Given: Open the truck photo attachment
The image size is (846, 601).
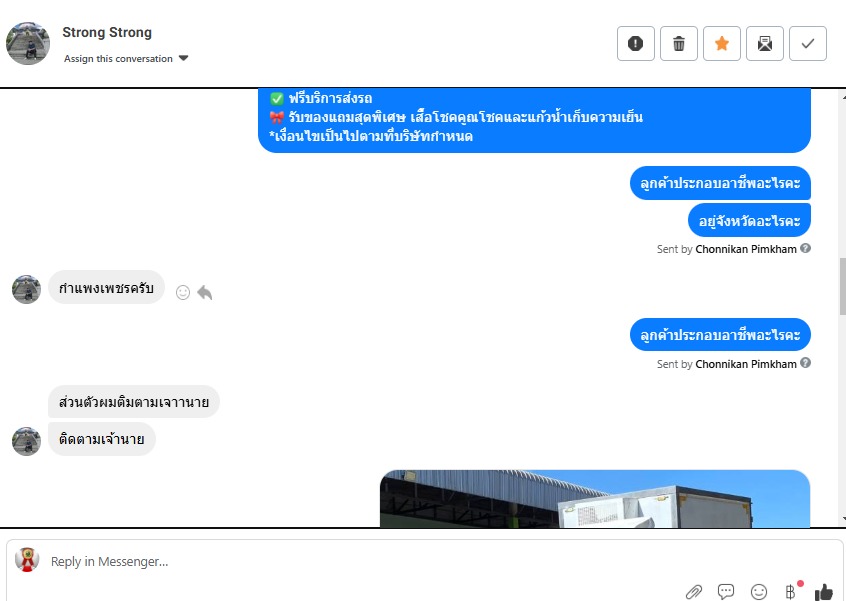Looking at the screenshot, I should coord(595,498).
